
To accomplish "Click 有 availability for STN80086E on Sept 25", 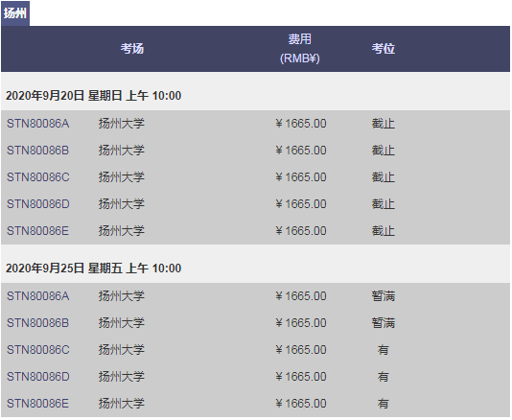I will point(383,404).
